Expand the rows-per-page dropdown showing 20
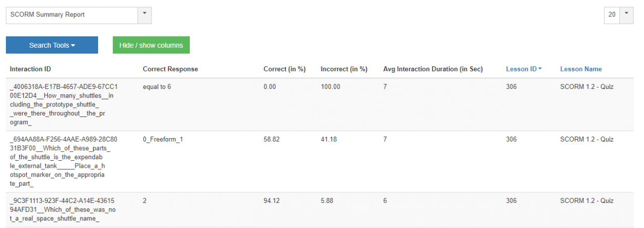The image size is (644, 228). 626,15
